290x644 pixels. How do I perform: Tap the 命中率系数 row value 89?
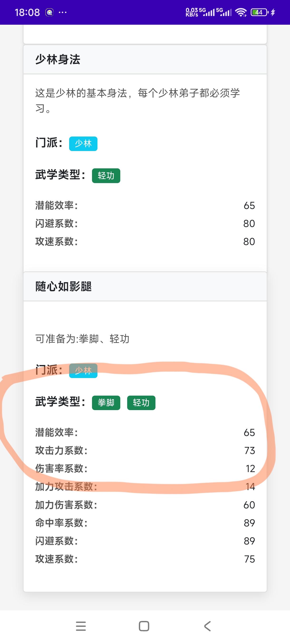click(x=249, y=523)
